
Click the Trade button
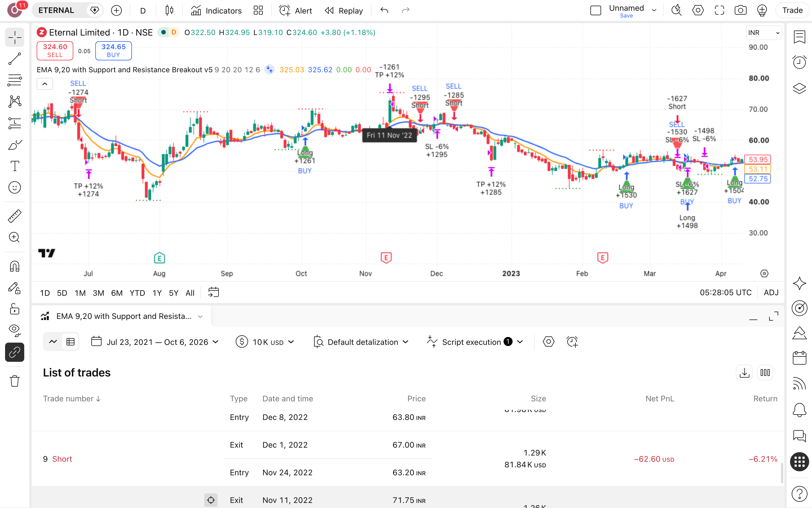(x=793, y=10)
